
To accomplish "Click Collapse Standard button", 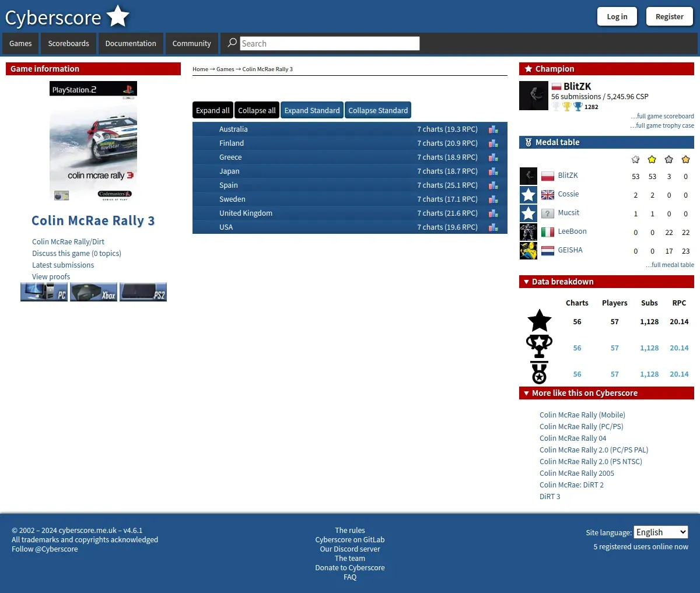I will (378, 110).
